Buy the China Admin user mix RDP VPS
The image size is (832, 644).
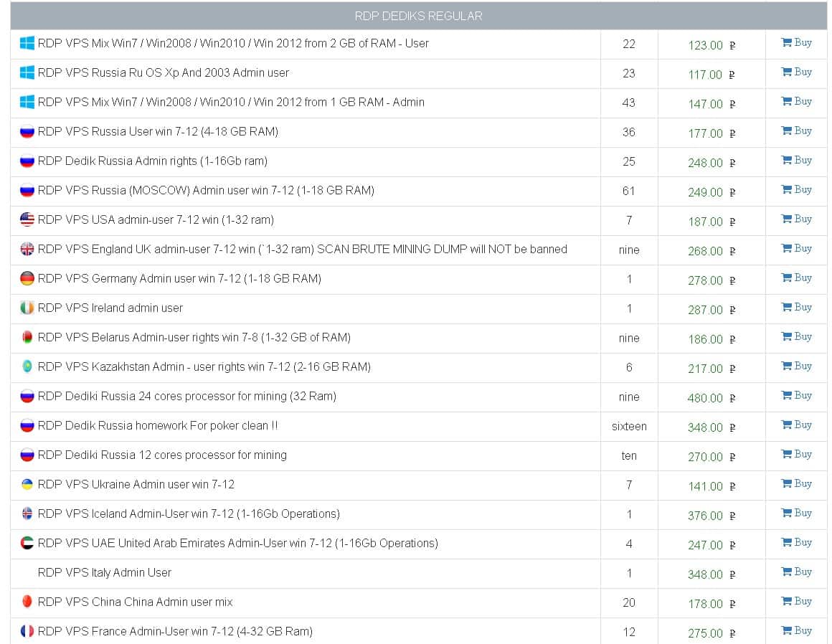click(796, 601)
